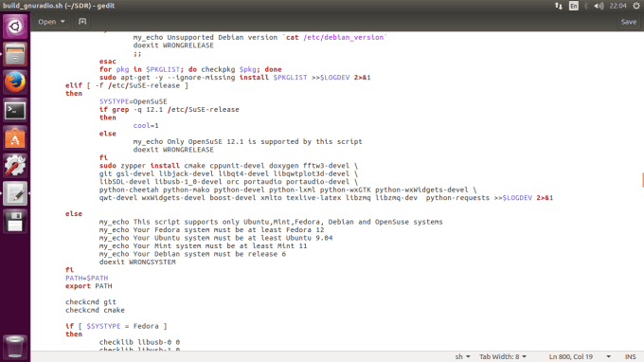The height and width of the screenshot is (362, 644).
Task: Open the Trash in dock
Action: pyautogui.click(x=15, y=347)
